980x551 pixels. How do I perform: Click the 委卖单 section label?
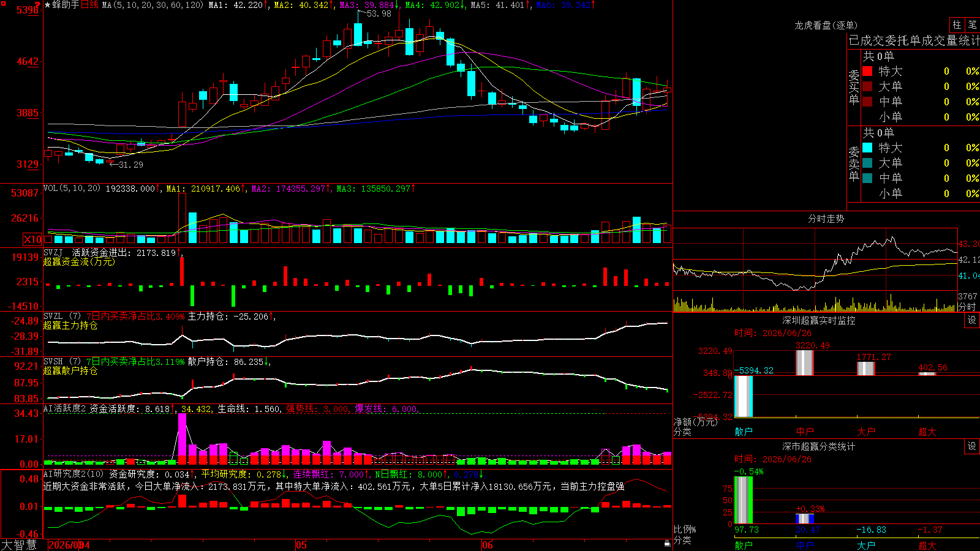(854, 163)
